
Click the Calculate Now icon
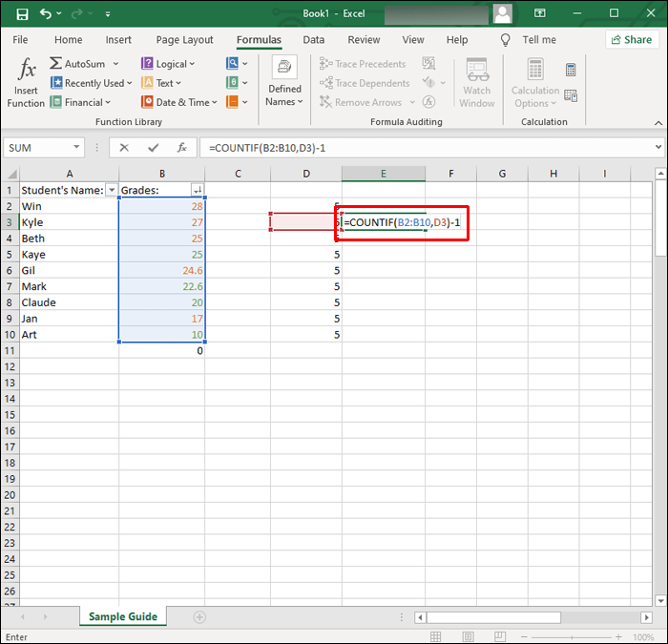point(571,70)
